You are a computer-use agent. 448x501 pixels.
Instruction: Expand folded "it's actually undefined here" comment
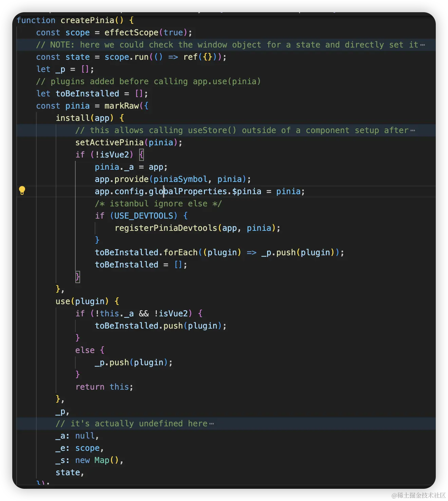(x=211, y=424)
